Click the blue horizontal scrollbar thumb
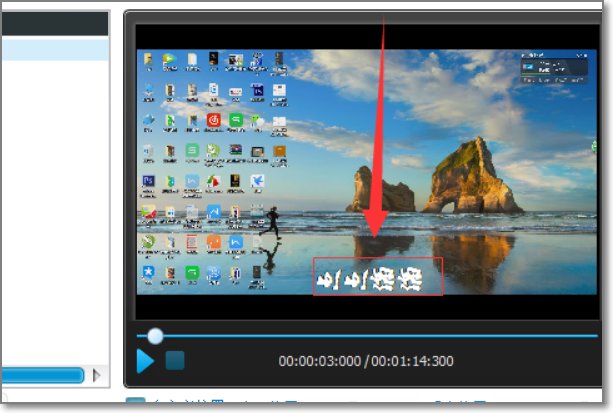Image resolution: width=613 pixels, height=413 pixels. [43, 375]
